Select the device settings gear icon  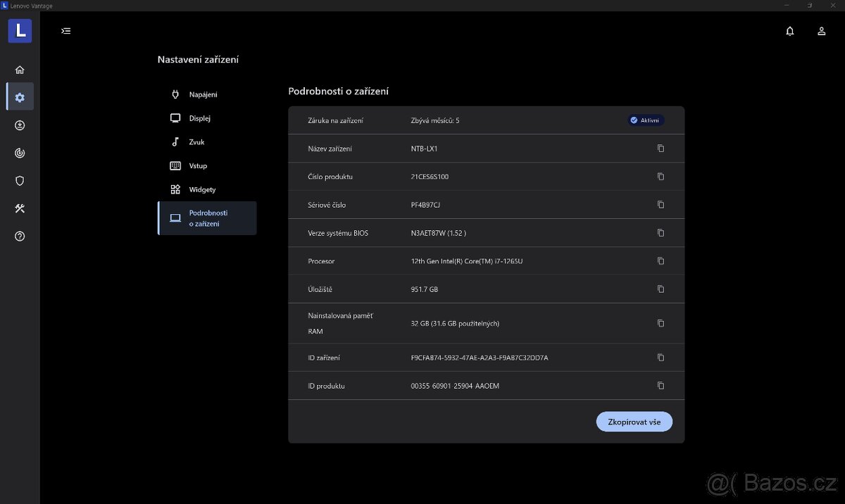coord(20,97)
